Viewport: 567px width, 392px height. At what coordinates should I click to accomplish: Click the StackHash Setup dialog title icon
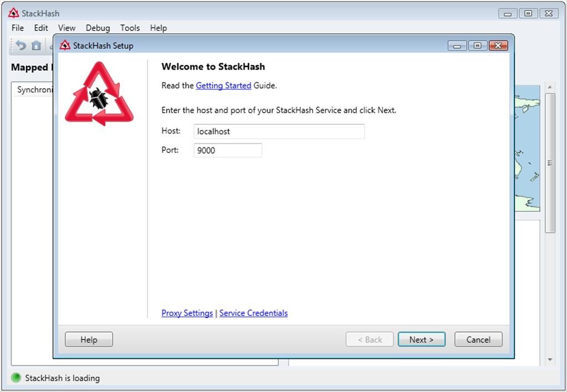click(65, 45)
